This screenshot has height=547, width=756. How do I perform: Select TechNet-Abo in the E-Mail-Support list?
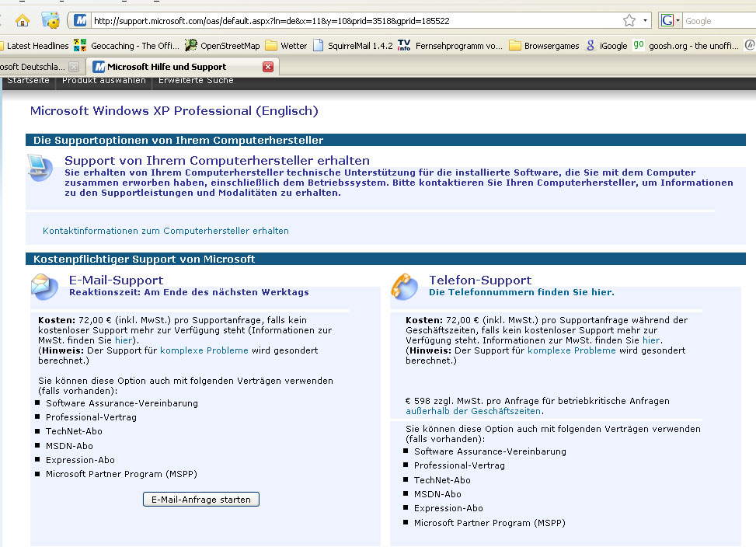point(75,431)
